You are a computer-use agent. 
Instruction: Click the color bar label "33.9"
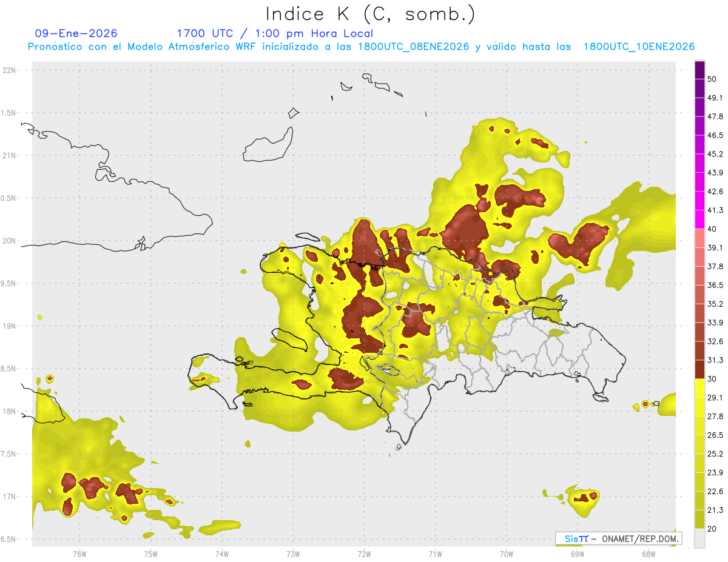coord(715,323)
